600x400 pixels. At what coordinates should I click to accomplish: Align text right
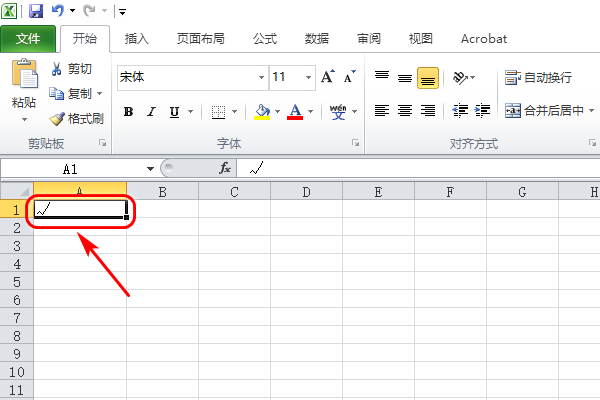(x=428, y=111)
